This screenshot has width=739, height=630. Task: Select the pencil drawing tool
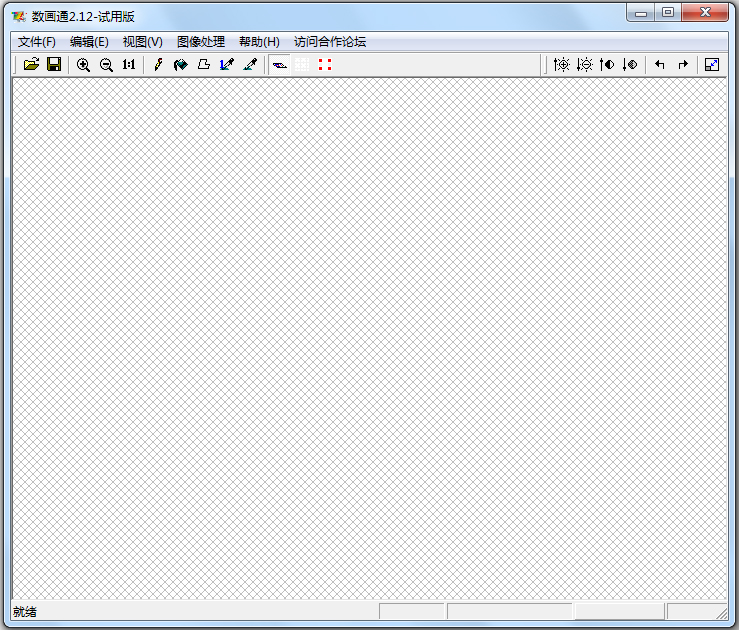pos(158,65)
